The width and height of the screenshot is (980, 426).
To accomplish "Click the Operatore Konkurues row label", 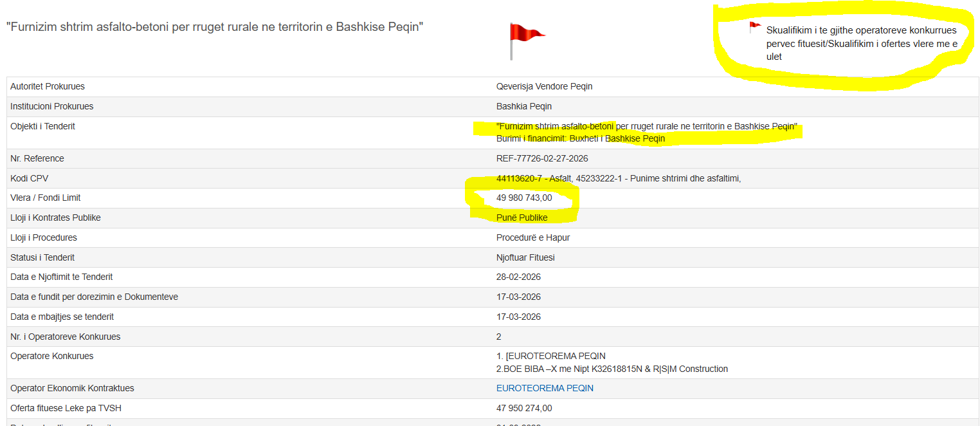I will tap(52, 356).
